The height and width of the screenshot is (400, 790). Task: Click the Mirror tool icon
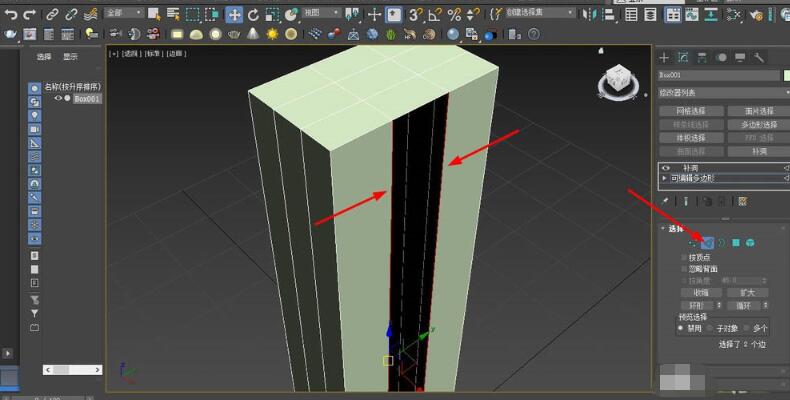click(587, 15)
